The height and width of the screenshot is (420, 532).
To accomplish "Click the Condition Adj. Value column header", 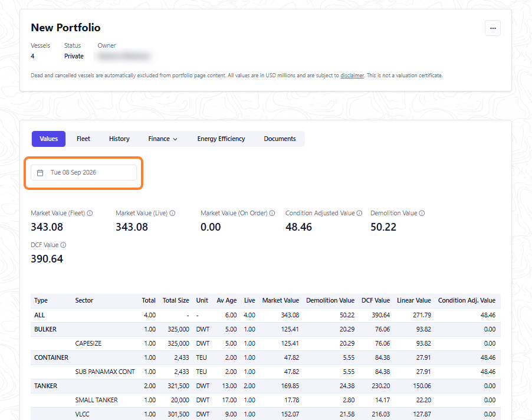I will tap(467, 301).
